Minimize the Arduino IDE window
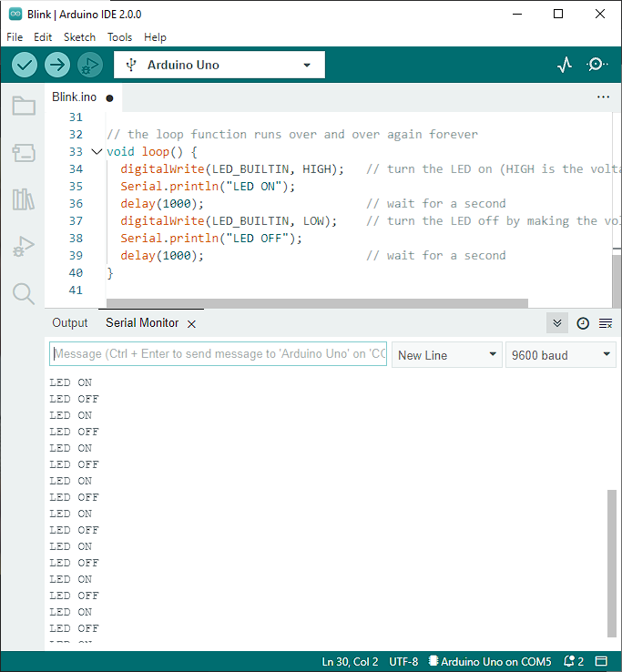 (517, 14)
